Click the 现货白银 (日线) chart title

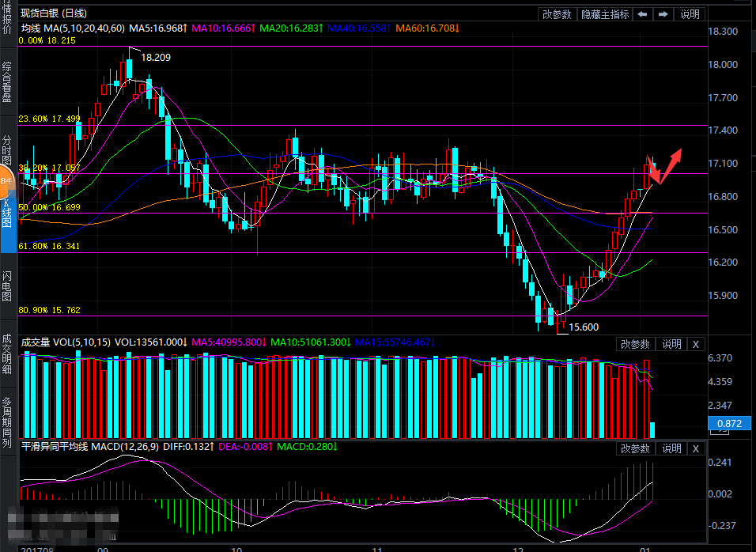pyautogui.click(x=54, y=13)
